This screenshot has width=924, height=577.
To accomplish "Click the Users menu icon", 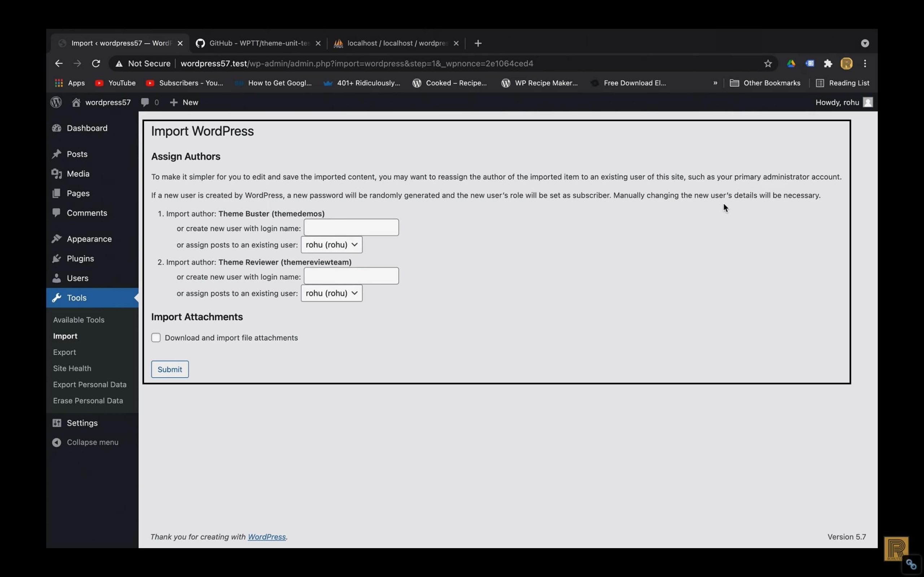I will (x=57, y=277).
